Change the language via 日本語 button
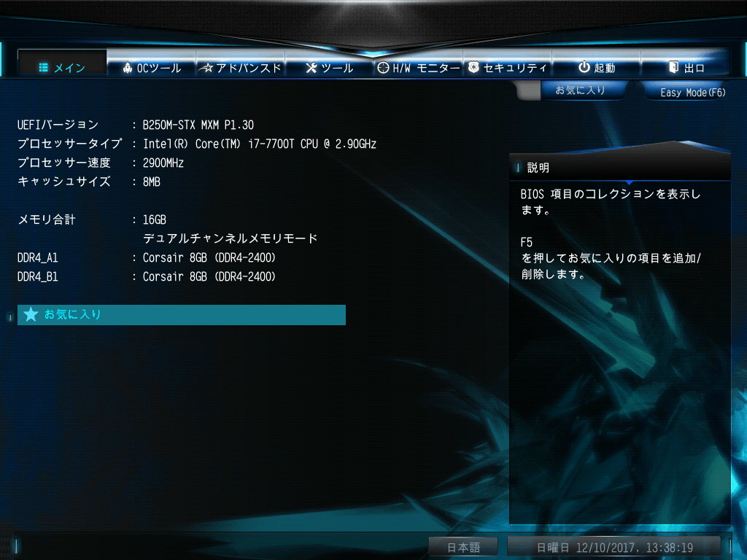747x560 pixels. click(463, 547)
